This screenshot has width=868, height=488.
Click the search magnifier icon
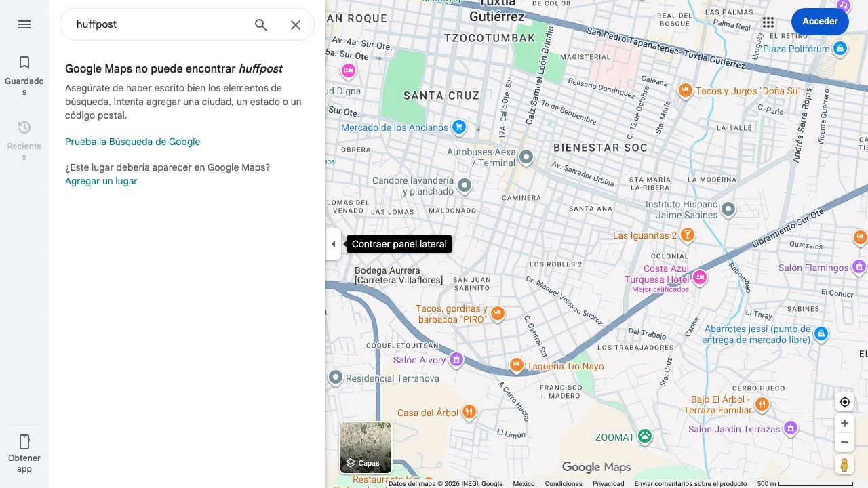click(x=260, y=24)
